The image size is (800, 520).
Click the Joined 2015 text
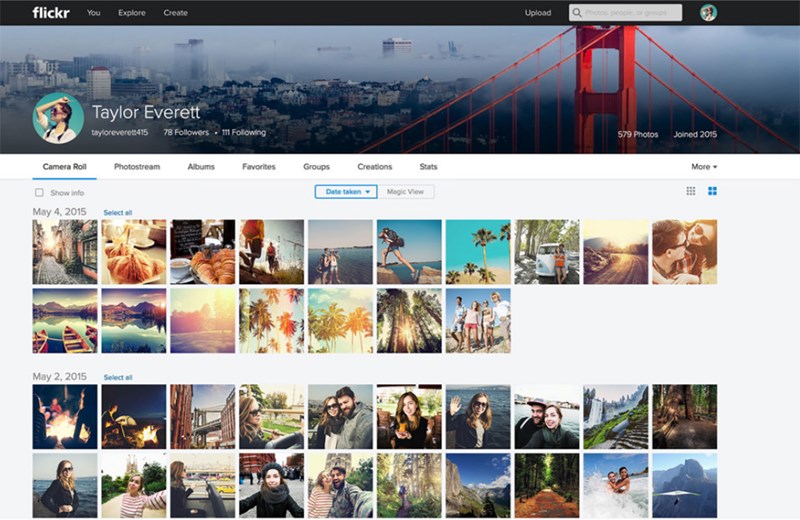695,134
